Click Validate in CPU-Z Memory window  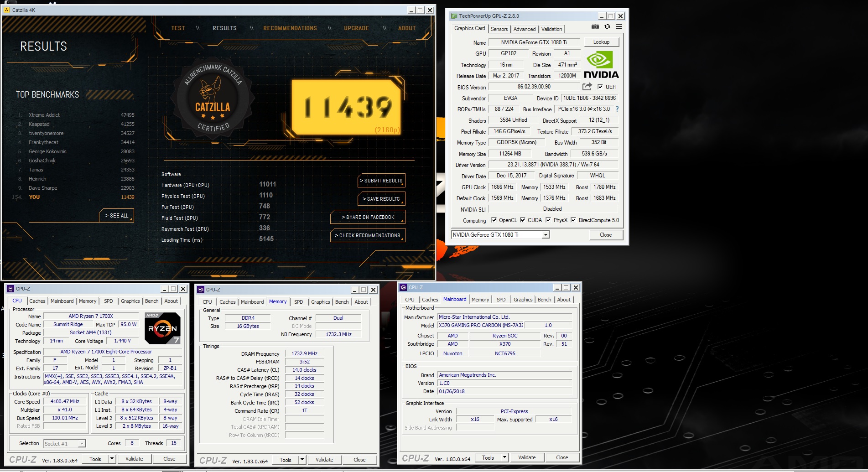click(324, 460)
